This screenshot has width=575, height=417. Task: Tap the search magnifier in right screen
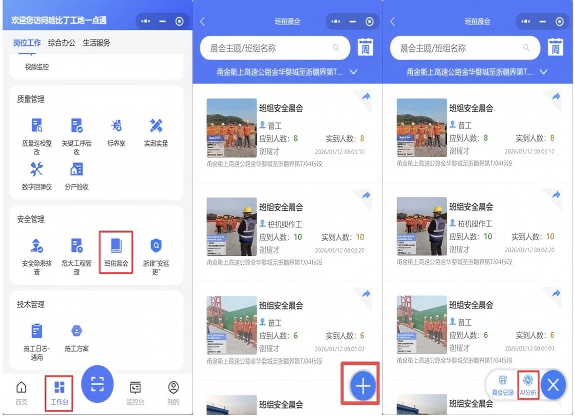point(525,47)
